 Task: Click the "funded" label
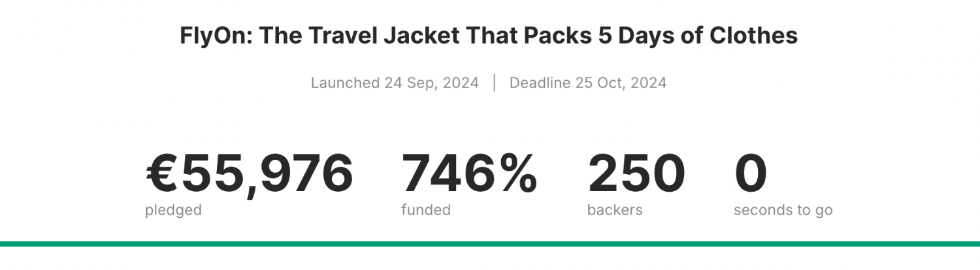coord(426,210)
